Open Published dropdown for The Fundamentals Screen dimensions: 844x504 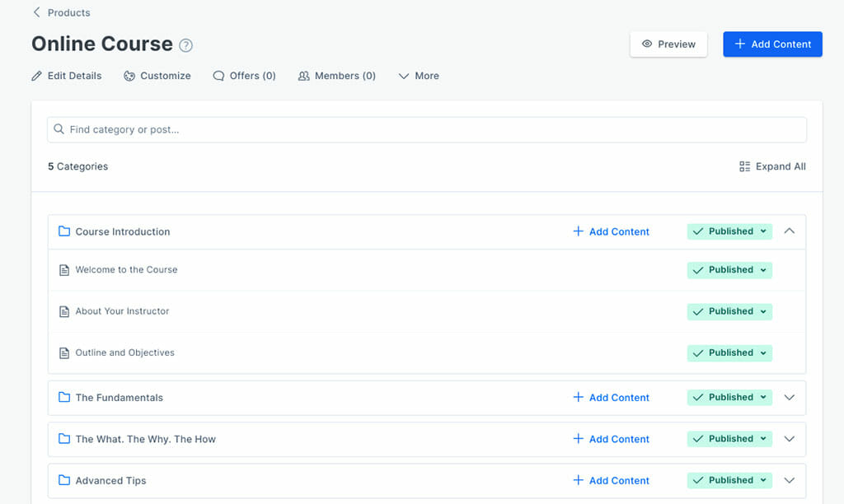pos(729,397)
